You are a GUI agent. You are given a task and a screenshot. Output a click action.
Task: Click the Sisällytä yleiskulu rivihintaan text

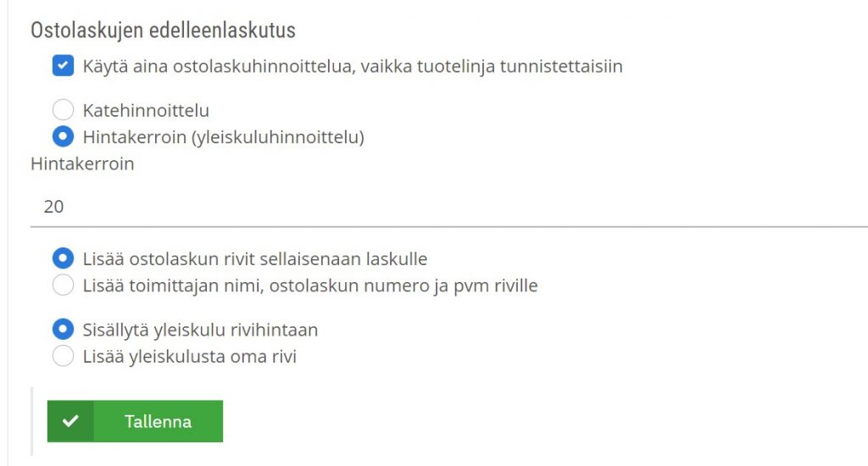click(x=200, y=330)
